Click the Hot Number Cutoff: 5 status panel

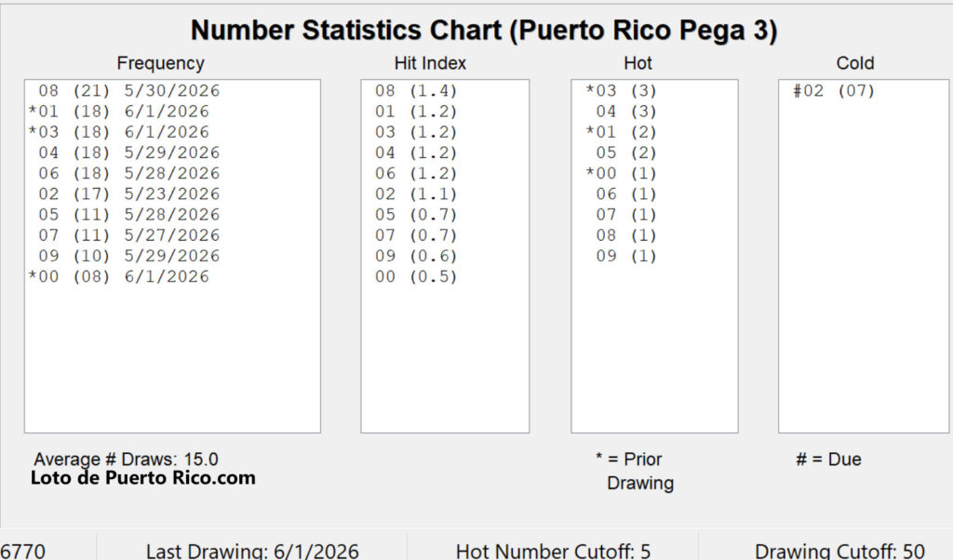(553, 551)
